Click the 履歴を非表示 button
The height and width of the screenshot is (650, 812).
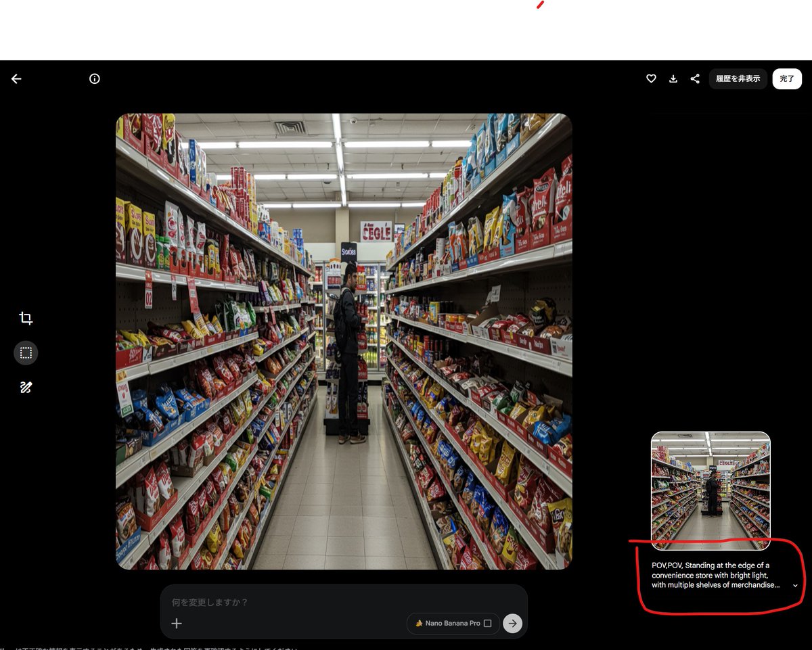tap(738, 79)
